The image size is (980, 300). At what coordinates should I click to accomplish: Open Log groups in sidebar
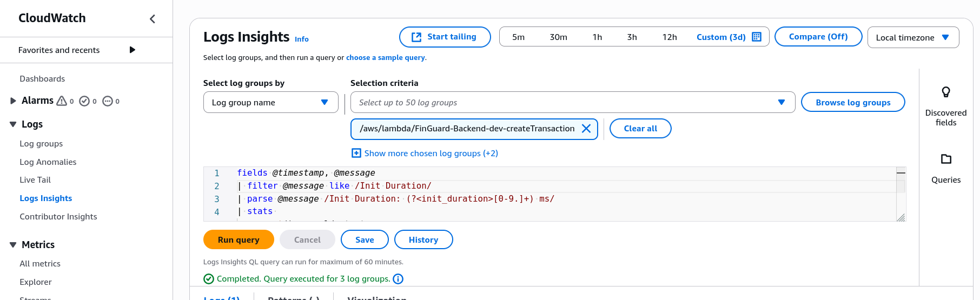click(41, 144)
